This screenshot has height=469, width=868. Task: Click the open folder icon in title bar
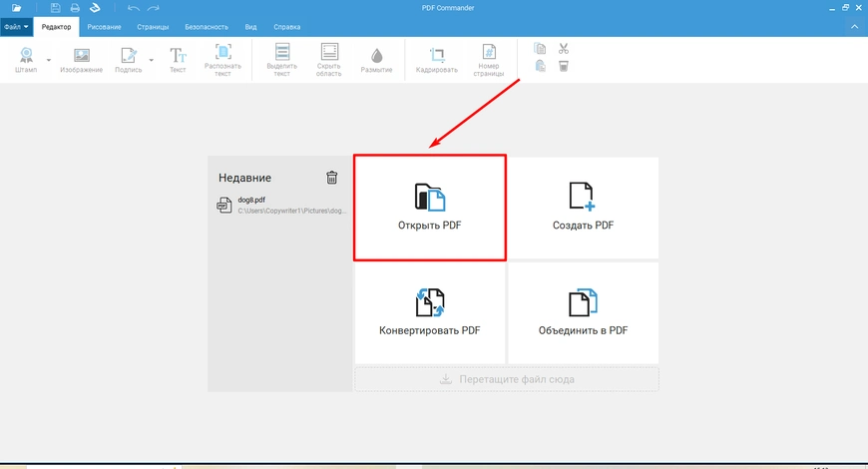(x=17, y=8)
